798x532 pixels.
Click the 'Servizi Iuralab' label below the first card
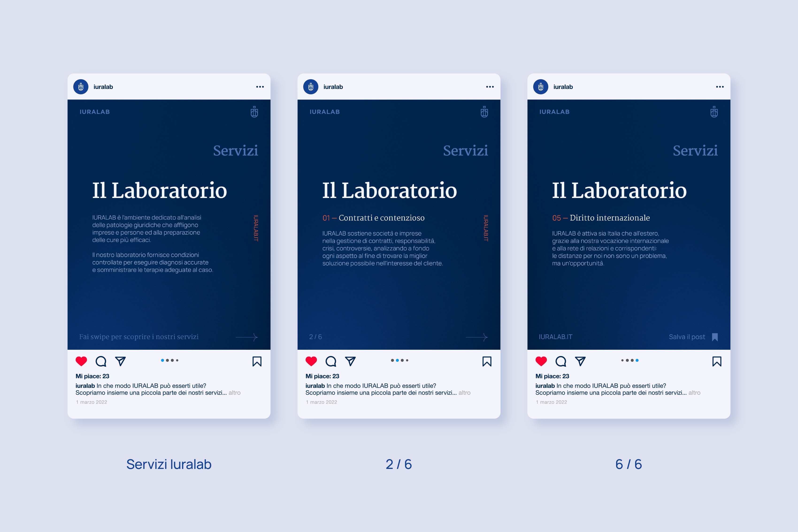click(169, 464)
